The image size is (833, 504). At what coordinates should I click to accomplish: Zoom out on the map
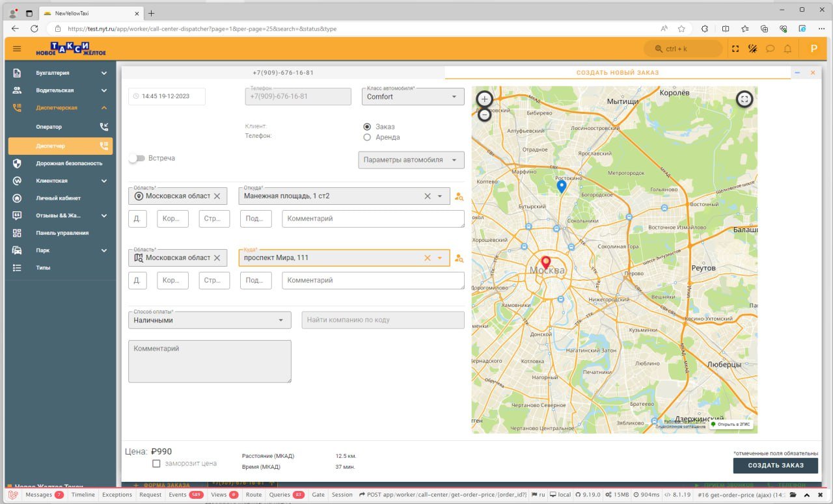point(484,115)
